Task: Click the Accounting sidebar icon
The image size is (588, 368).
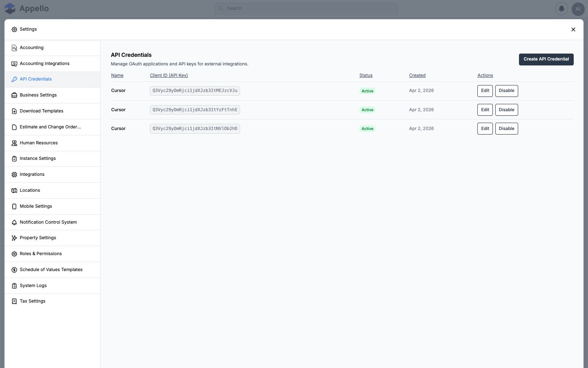Action: [x=14, y=48]
